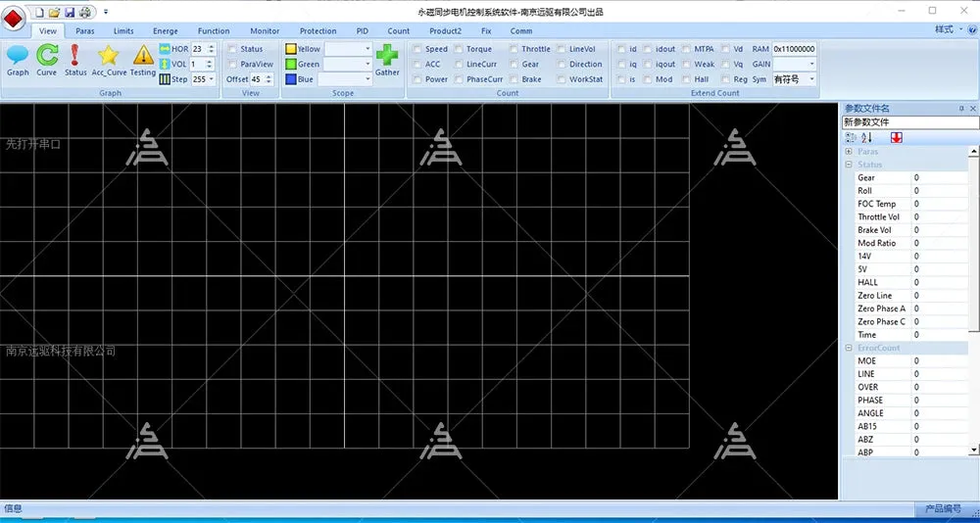Click the parameter panel scroll down arrow
Image resolution: width=980 pixels, height=523 pixels.
pyautogui.click(x=973, y=450)
